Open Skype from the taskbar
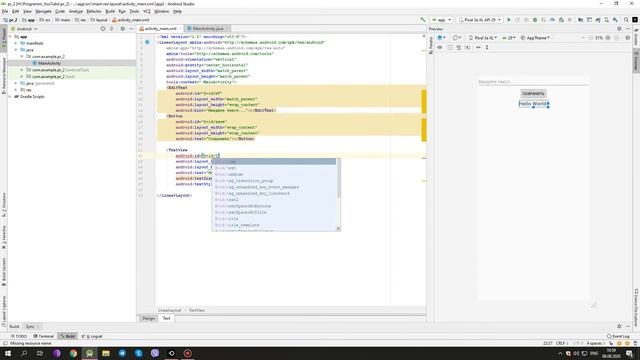 [138, 353]
